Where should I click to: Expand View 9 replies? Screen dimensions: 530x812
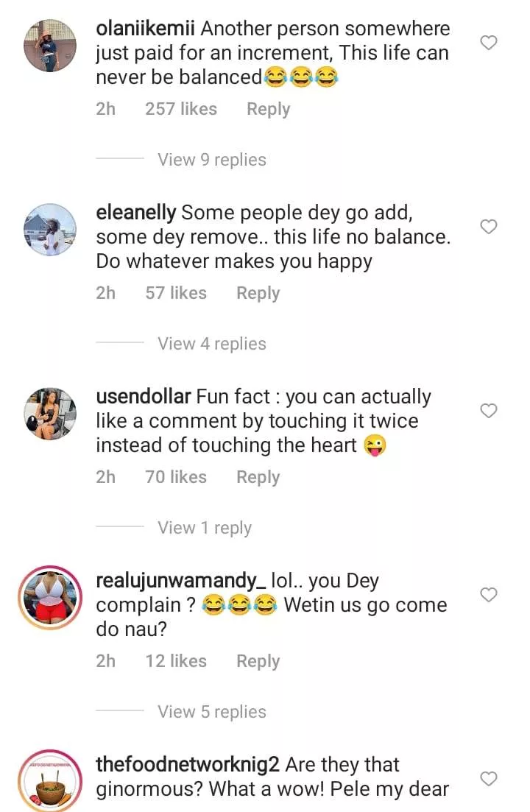pos(212,160)
